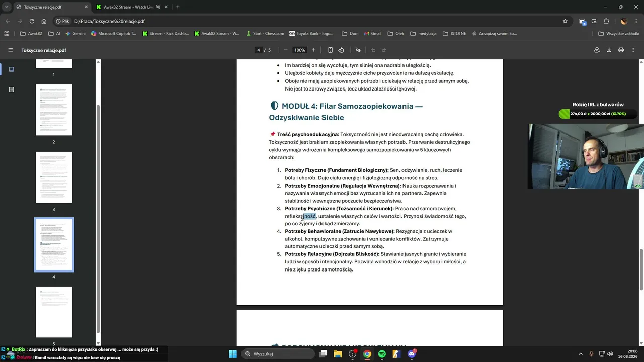Screen dimensions: 644x362
Task: Click the redo arrow in the PDF toolbar
Action: [x=384, y=50]
